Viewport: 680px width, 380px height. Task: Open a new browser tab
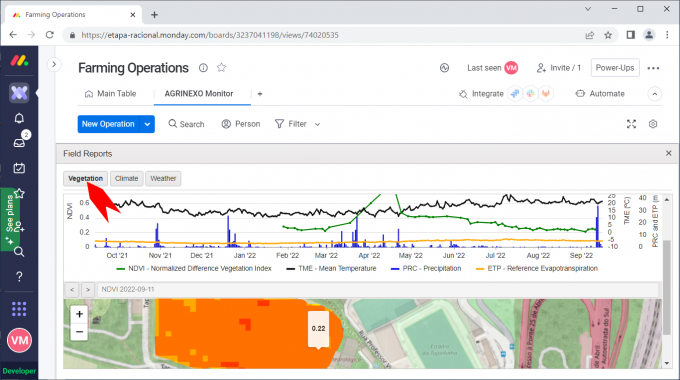coord(154,15)
